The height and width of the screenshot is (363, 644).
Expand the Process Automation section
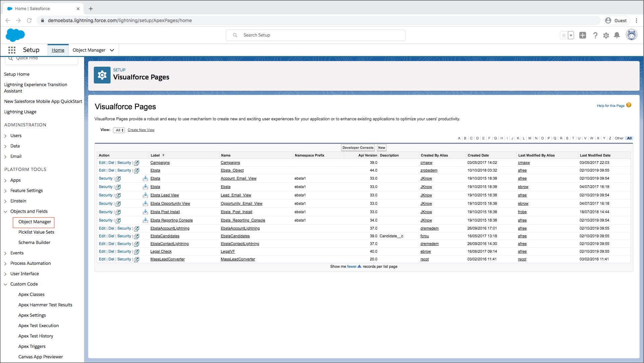[5, 263]
